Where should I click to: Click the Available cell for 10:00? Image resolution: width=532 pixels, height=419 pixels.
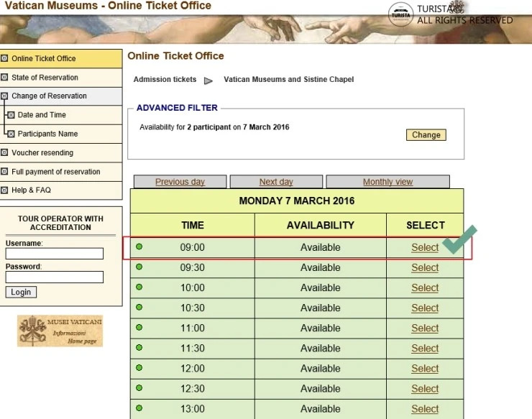[x=321, y=287]
